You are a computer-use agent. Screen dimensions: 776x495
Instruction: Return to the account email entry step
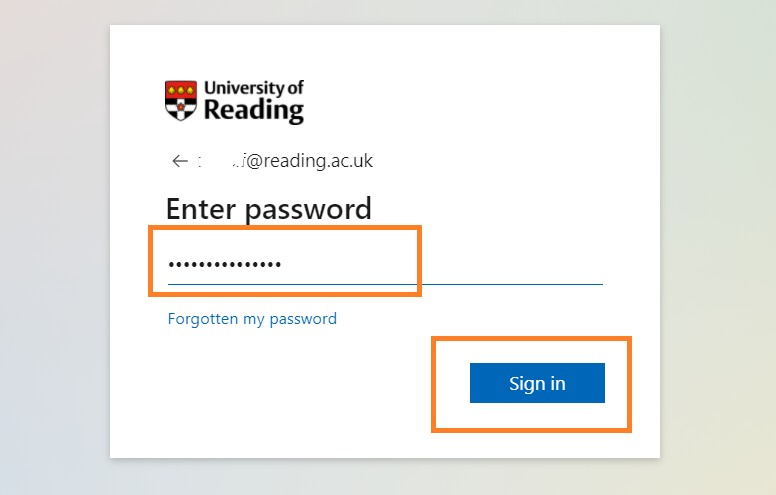(180, 161)
